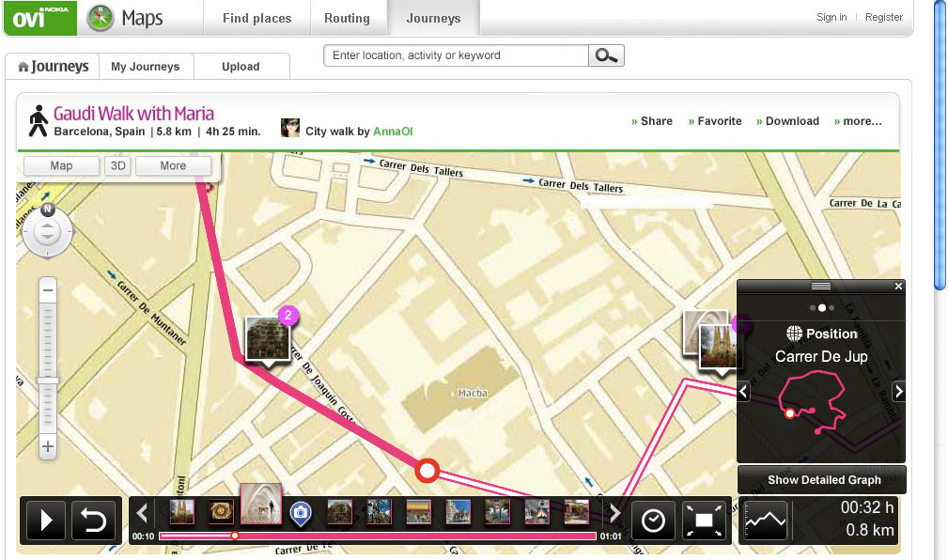Click the clock icon in playback bar
The height and width of the screenshot is (560, 948).
pyautogui.click(x=653, y=520)
